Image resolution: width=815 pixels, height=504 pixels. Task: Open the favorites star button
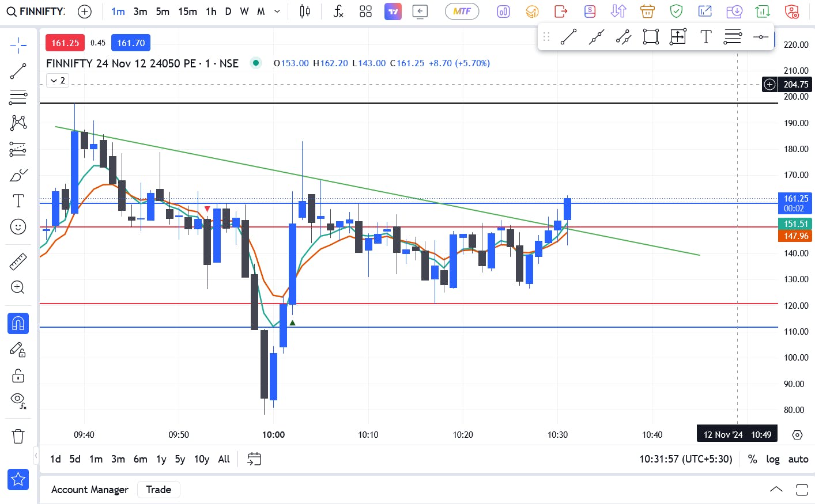point(18,479)
